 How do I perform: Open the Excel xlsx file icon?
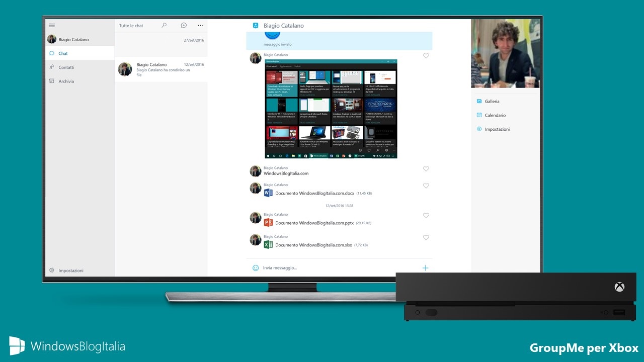click(x=268, y=245)
